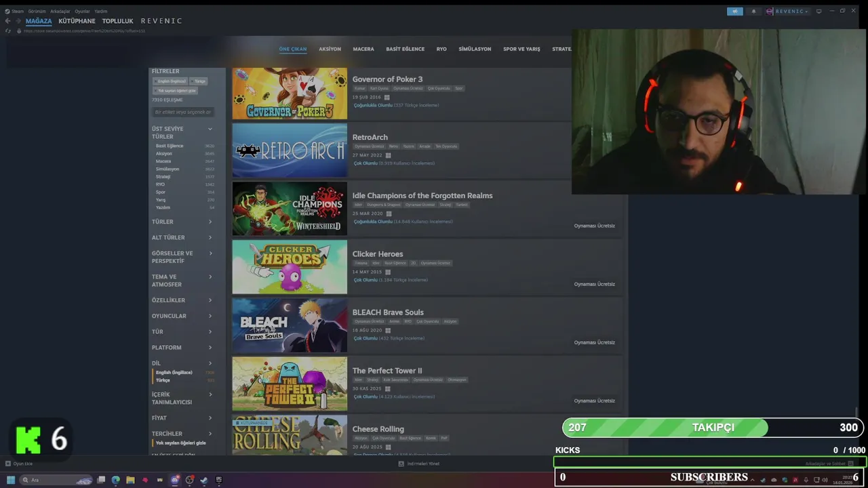868x488 pixels.
Task: Go back with Steam's back arrow
Action: click(7, 21)
